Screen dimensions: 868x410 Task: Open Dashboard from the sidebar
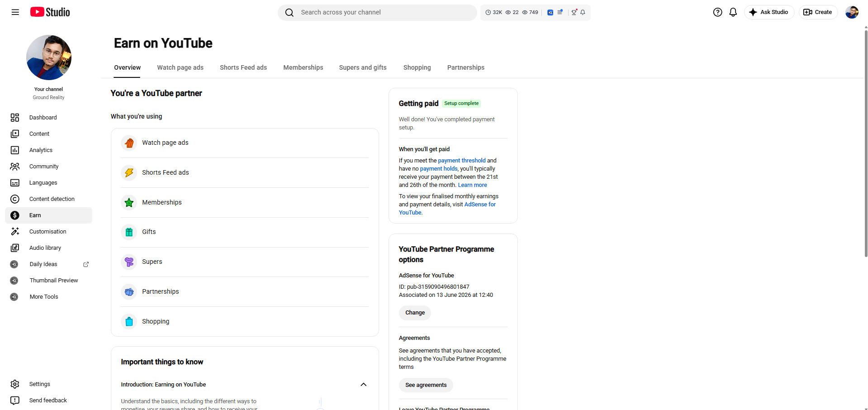click(48, 118)
